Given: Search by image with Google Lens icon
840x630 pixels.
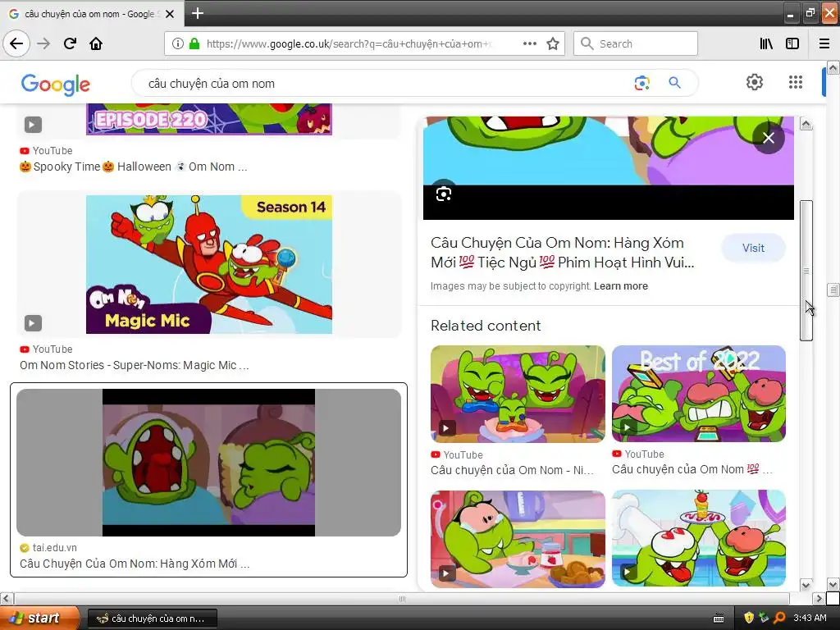Looking at the screenshot, I should [x=641, y=83].
